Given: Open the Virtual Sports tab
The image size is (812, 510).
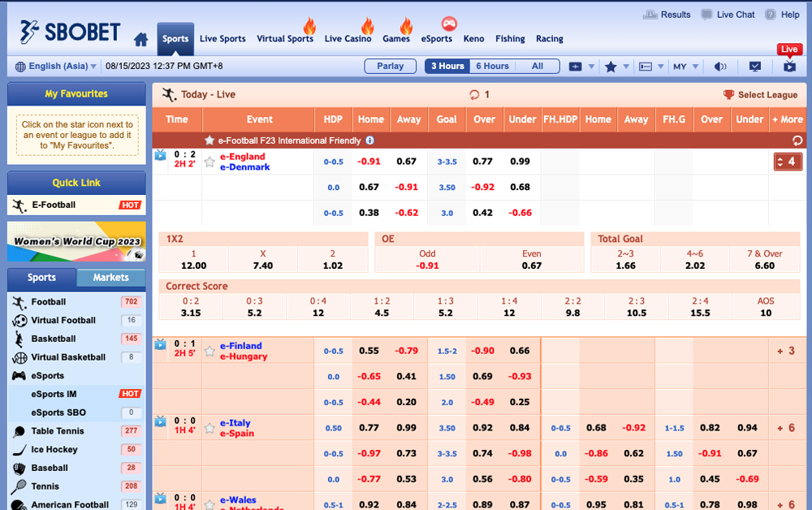Looking at the screenshot, I should 285,39.
